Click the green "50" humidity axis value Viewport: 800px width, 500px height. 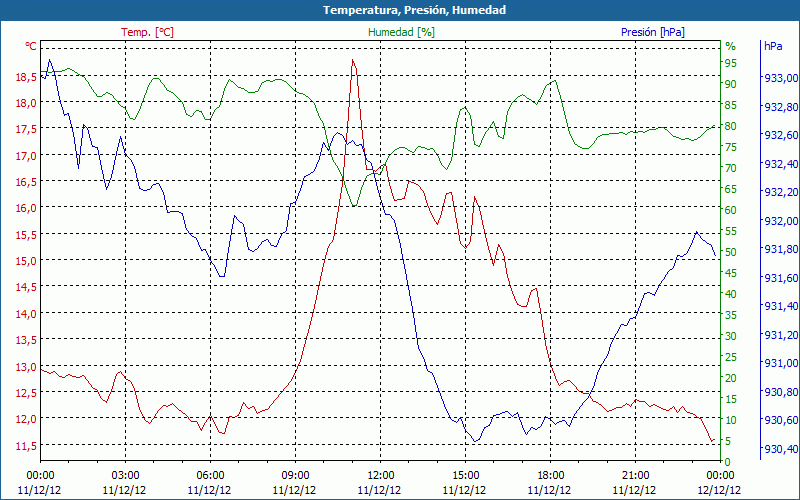[731, 252]
